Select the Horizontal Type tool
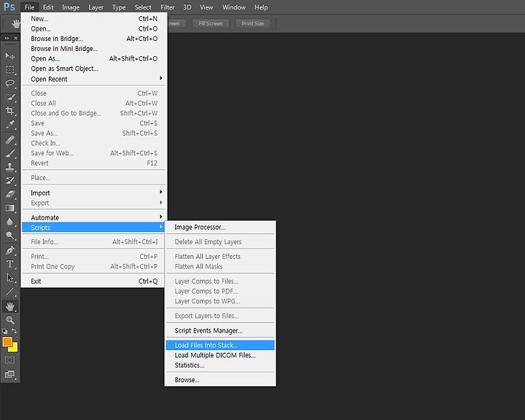 (9, 264)
